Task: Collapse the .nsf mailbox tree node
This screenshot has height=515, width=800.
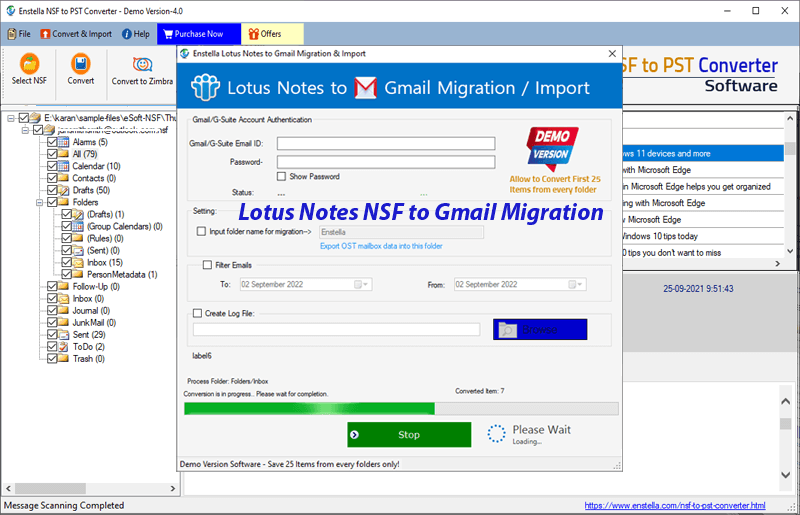Action: tap(26, 130)
